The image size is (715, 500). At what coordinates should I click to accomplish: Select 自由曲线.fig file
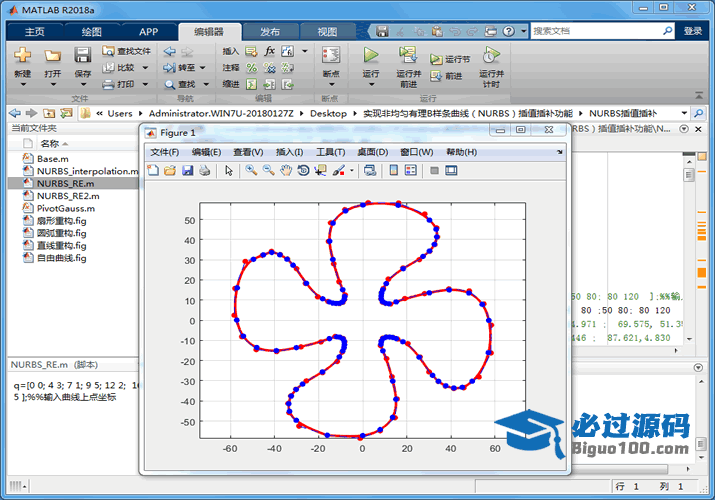[62, 258]
